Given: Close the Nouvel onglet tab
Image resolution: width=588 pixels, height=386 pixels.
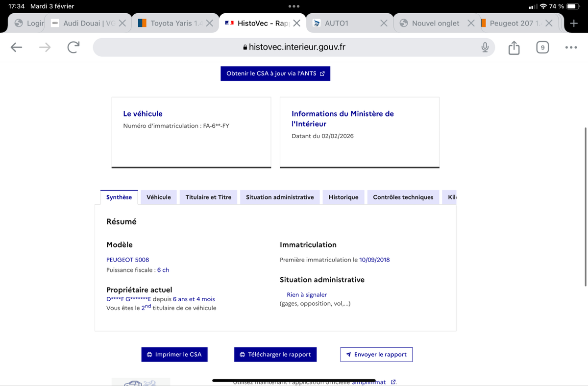Looking at the screenshot, I should [471, 23].
